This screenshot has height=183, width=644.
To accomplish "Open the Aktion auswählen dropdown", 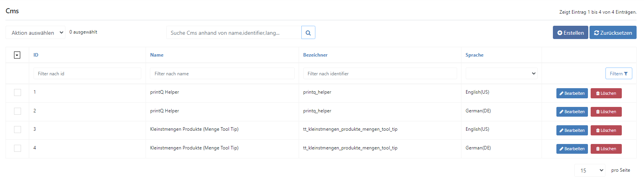I will [x=35, y=33].
